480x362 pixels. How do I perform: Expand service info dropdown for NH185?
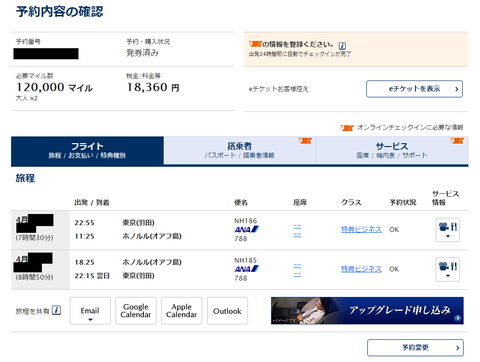(448, 269)
